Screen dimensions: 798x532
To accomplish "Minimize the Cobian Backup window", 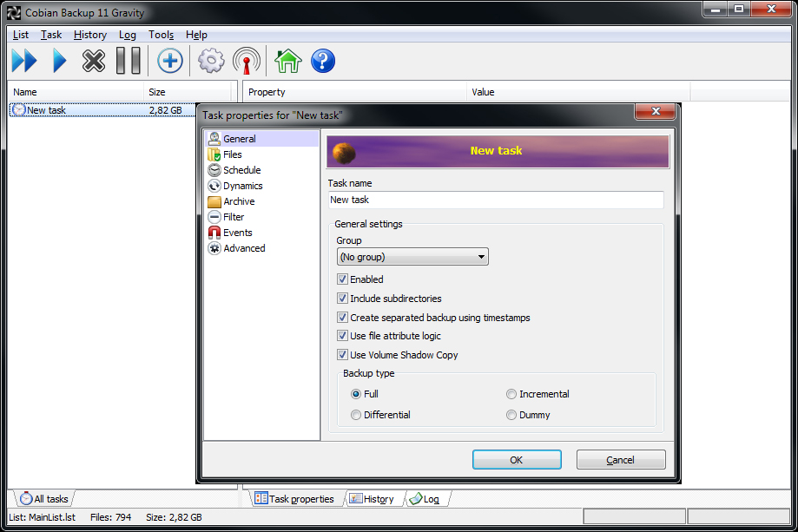I will tap(716, 9).
